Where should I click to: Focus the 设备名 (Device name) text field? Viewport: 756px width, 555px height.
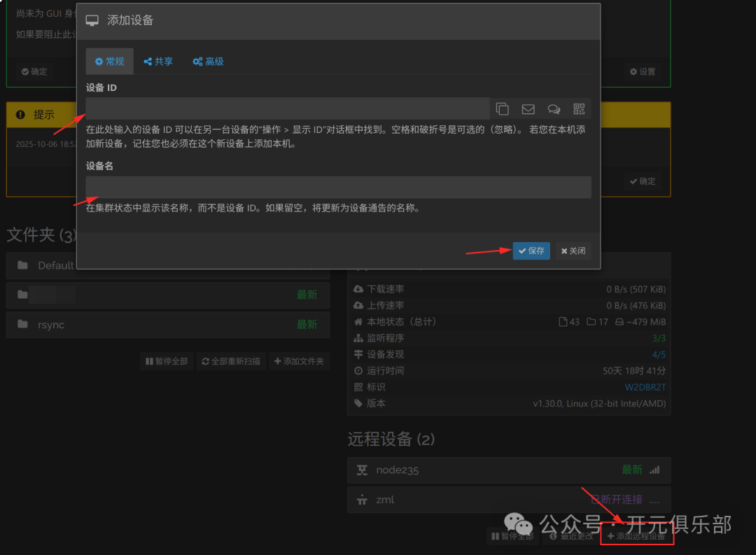click(x=338, y=187)
